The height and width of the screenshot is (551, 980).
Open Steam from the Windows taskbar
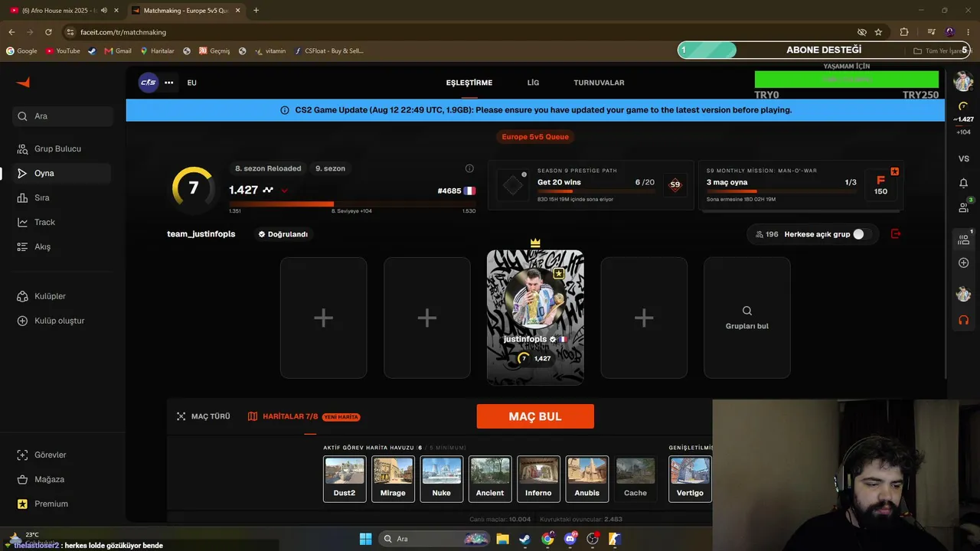(x=524, y=539)
